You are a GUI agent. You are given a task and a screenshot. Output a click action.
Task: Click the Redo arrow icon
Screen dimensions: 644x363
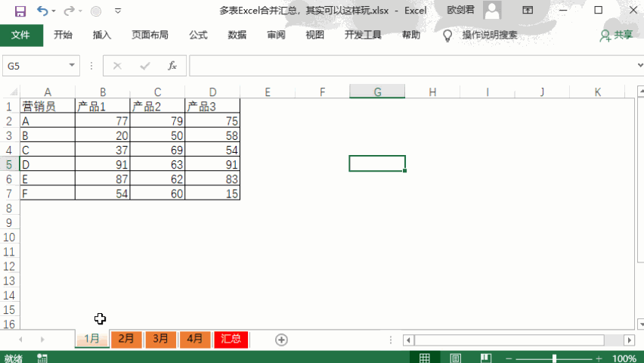coord(69,11)
